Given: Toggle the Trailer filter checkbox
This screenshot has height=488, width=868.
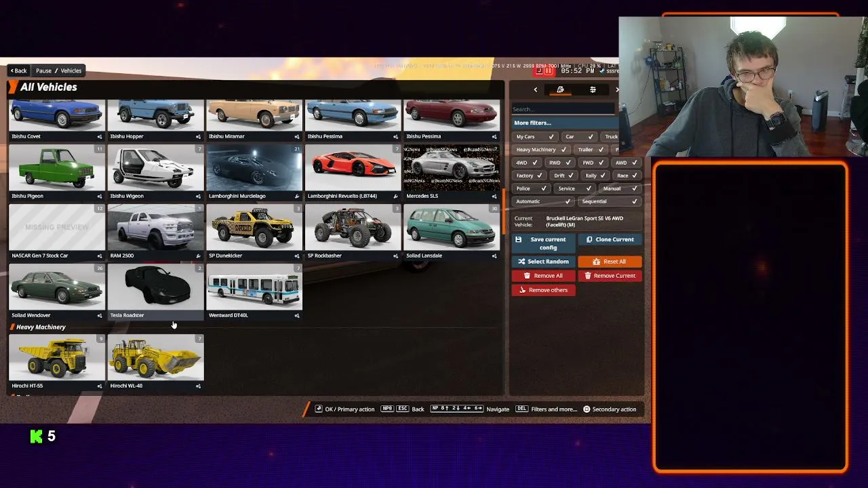Looking at the screenshot, I should 591,150.
